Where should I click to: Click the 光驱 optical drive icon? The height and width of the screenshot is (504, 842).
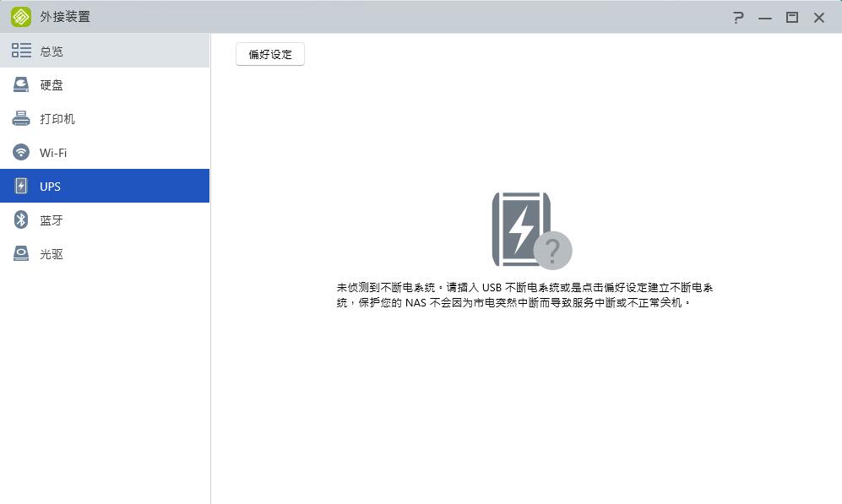pyautogui.click(x=20, y=253)
